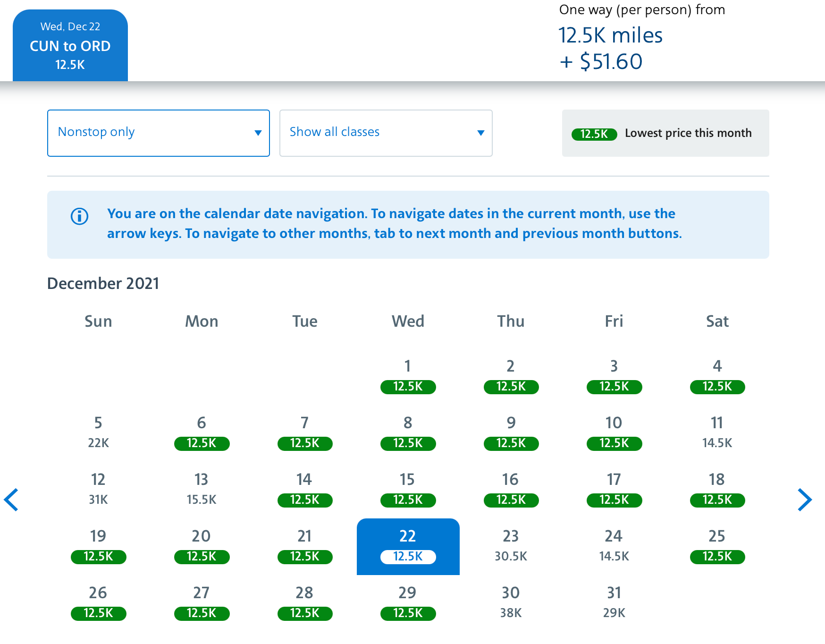Viewport: 825px width, 644px height.
Task: Choose December 18 at 12.5K
Action: click(717, 489)
